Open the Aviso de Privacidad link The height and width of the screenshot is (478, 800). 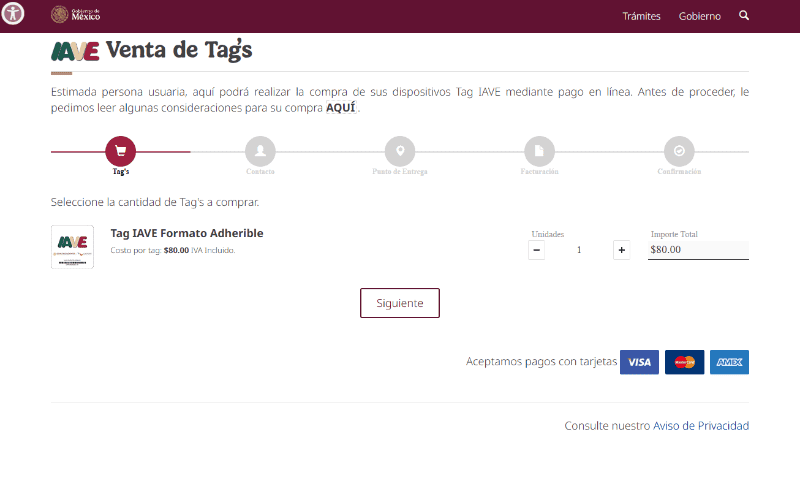[x=700, y=426]
